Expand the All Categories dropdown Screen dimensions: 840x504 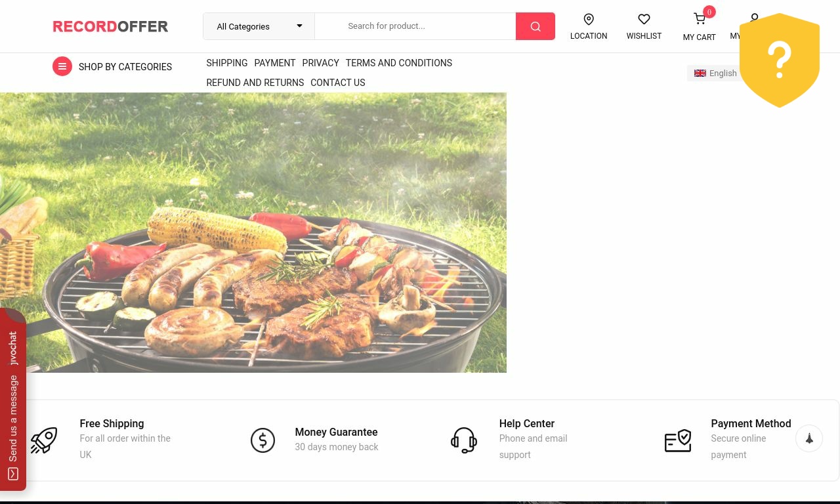[x=259, y=26]
